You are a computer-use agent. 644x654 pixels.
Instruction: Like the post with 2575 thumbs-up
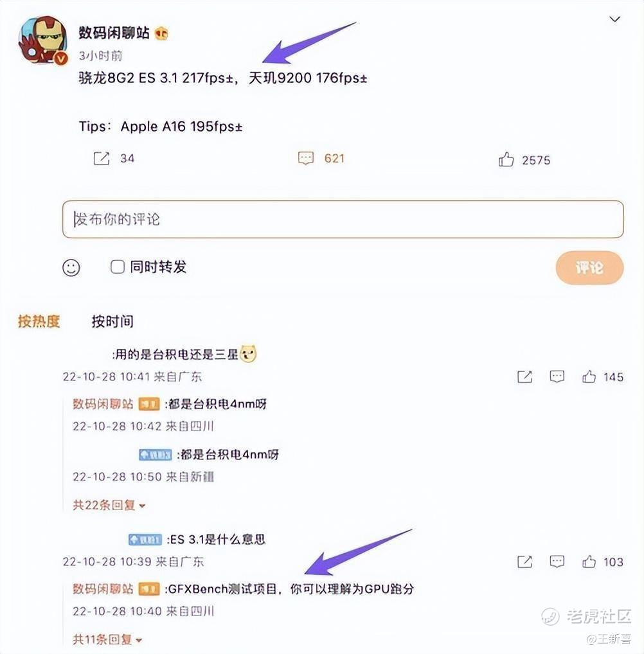[x=506, y=159]
